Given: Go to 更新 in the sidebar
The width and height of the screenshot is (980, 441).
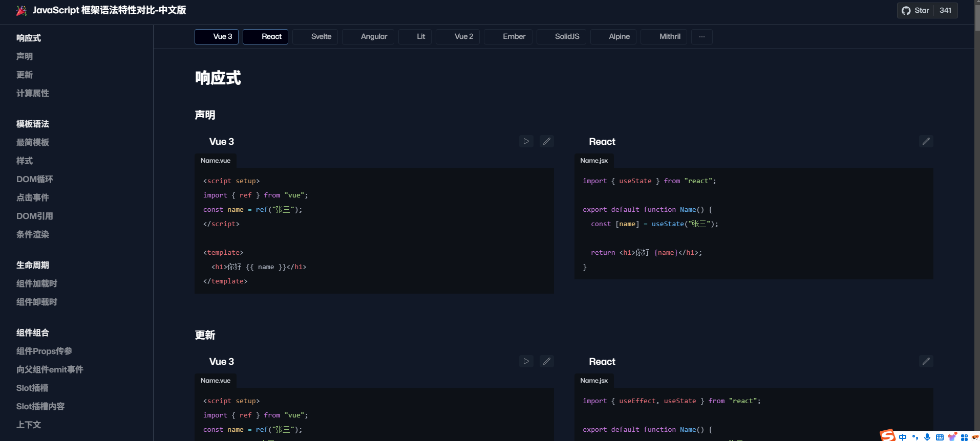Looking at the screenshot, I should pyautogui.click(x=25, y=75).
